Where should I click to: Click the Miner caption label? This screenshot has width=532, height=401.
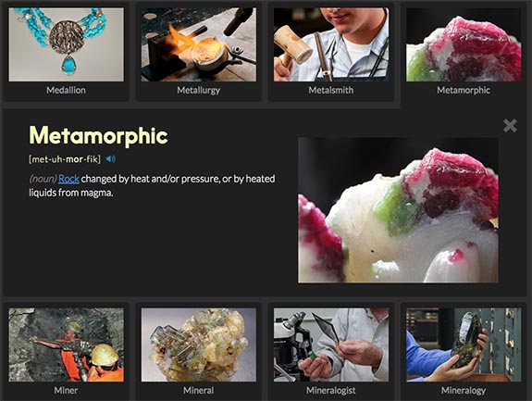tap(67, 390)
